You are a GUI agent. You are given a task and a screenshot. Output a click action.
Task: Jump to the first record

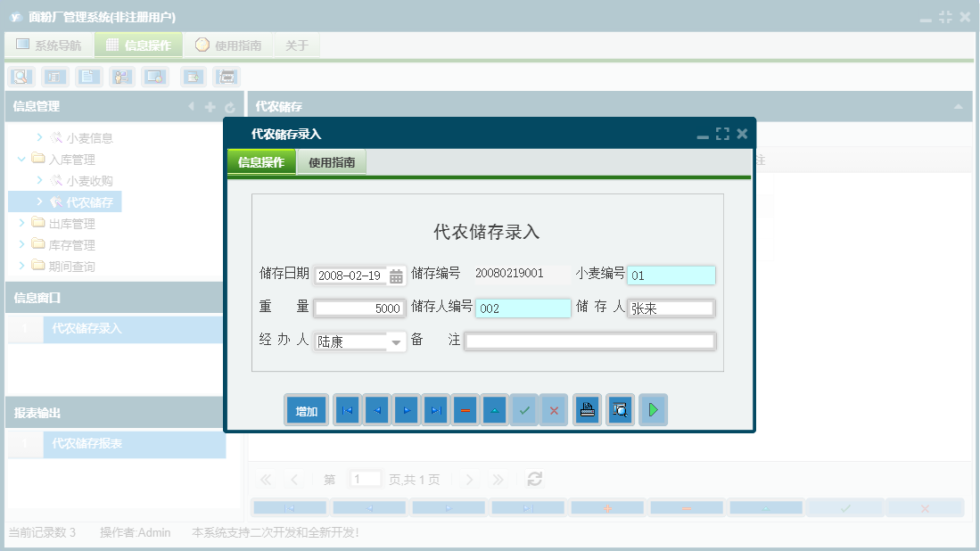click(347, 409)
